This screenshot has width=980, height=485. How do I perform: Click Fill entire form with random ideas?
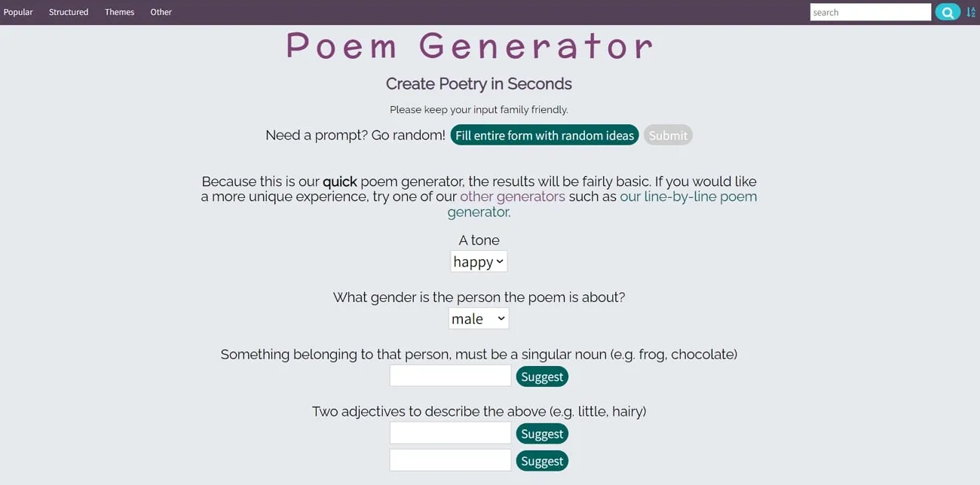(544, 135)
